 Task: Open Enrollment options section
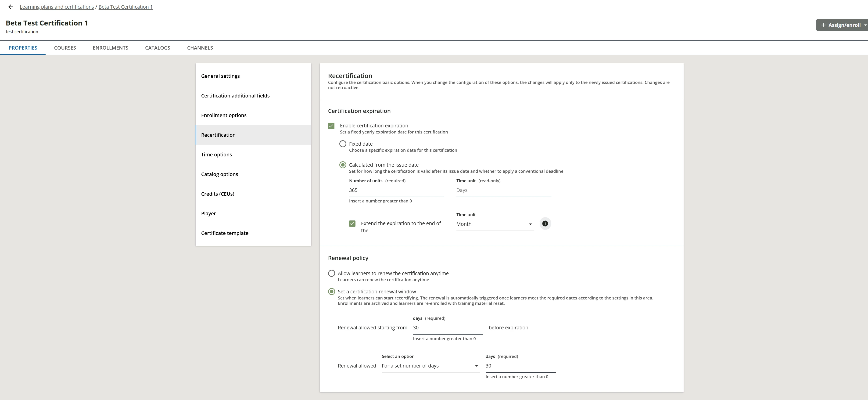coord(253,115)
